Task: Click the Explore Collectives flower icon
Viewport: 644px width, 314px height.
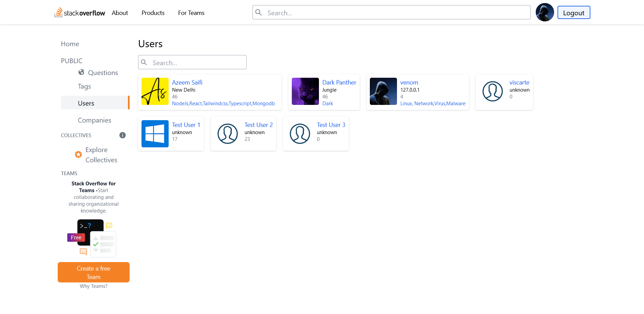Action: (x=78, y=154)
